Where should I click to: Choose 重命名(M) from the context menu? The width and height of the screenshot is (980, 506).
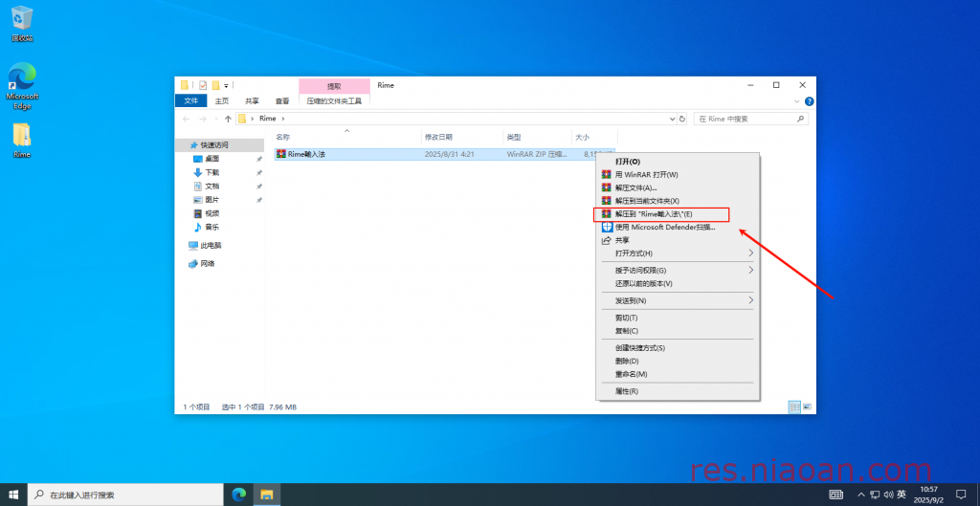click(x=678, y=374)
